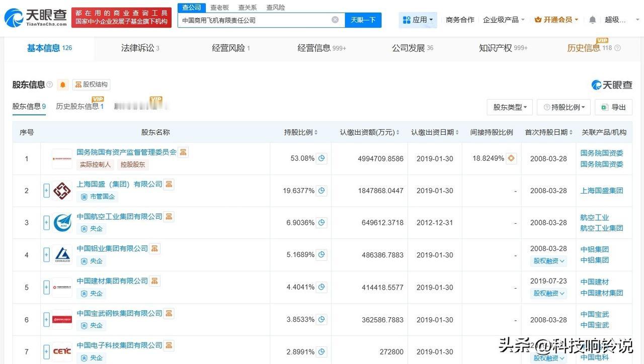The width and height of the screenshot is (644, 364).
Task: Click the 上海国盛 company logo
Action: (x=62, y=191)
